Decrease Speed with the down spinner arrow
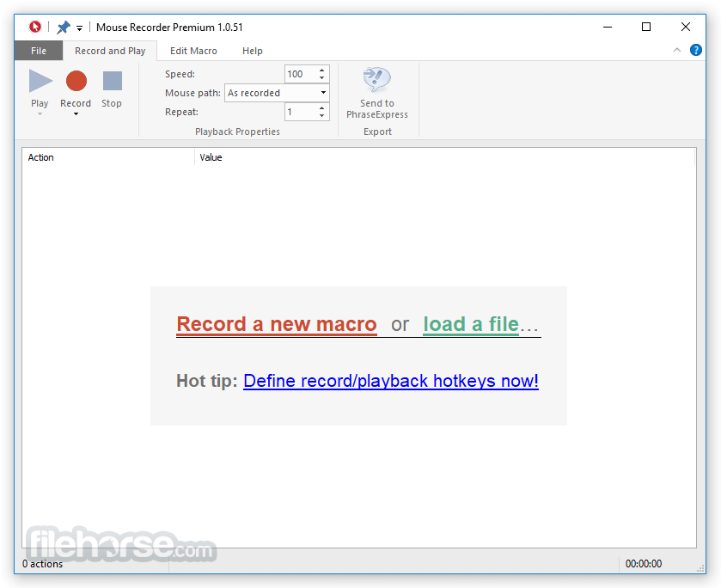 tap(322, 77)
